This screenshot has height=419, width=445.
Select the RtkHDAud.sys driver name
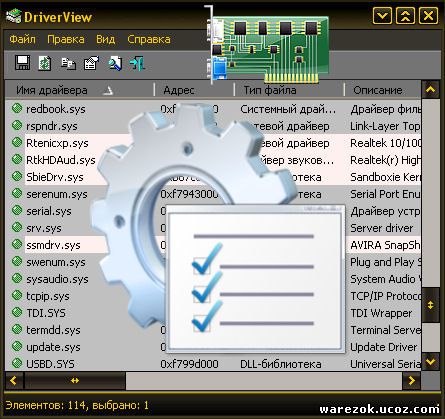[x=61, y=160]
